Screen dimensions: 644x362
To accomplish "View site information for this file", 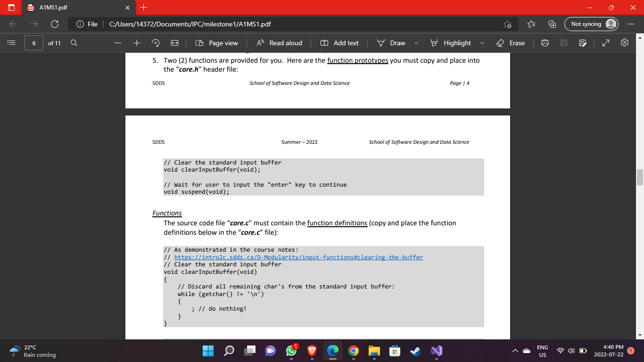I will click(x=87, y=24).
